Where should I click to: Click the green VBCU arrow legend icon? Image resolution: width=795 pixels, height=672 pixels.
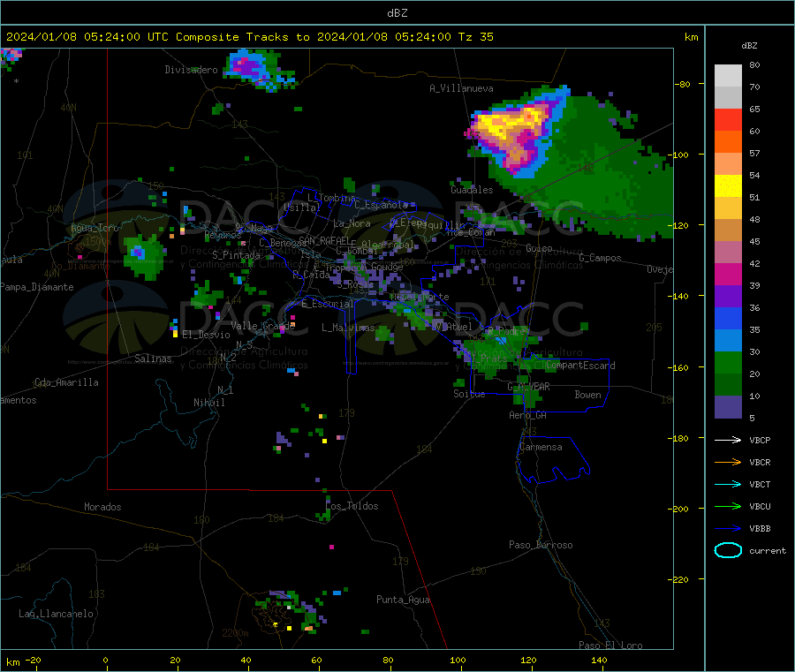pyautogui.click(x=728, y=506)
